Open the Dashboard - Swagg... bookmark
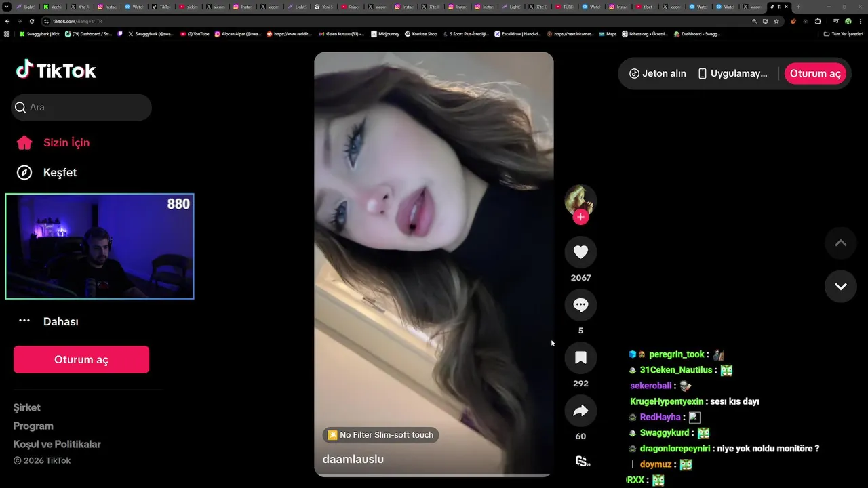 tap(697, 34)
